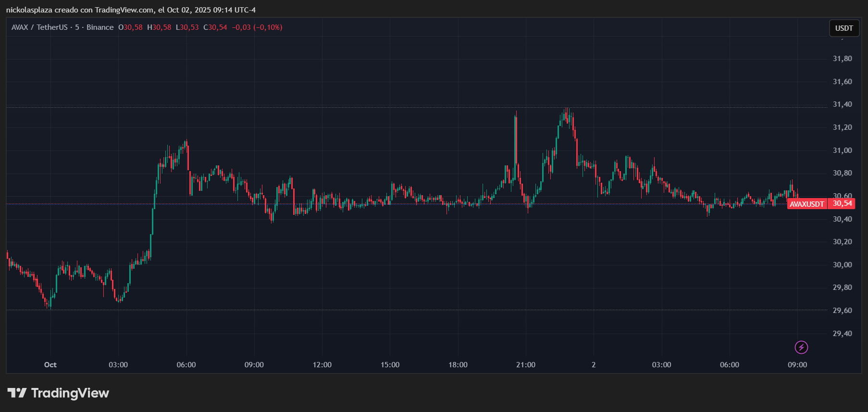Click the AVAX / TetherUS symbol title
Screen dimensions: 868x412
pyautogui.click(x=39, y=27)
